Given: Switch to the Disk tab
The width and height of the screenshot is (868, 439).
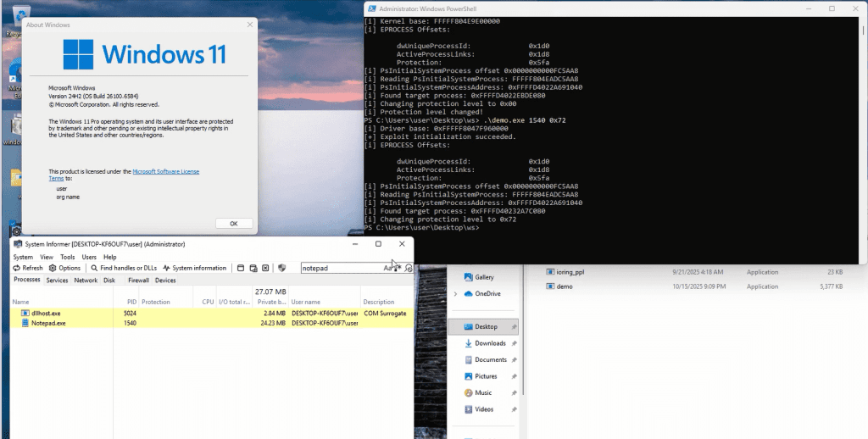Looking at the screenshot, I should coord(109,281).
